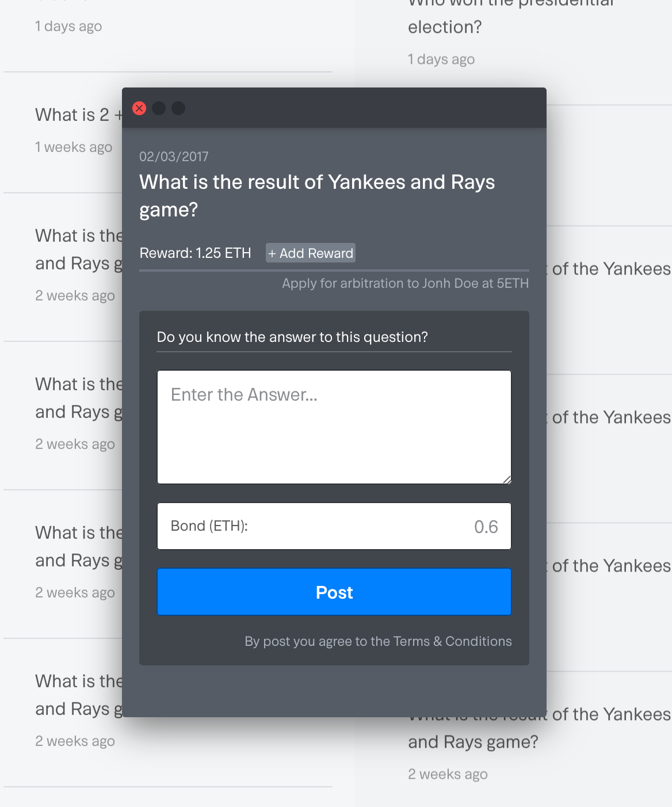
Task: Click the + Add Reward button
Action: [x=311, y=253]
